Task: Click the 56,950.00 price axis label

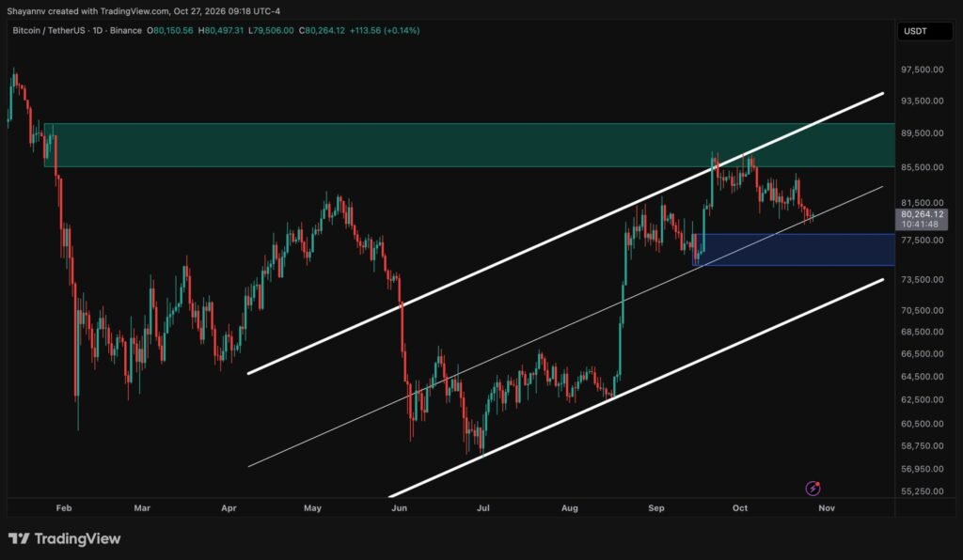Action: (922, 469)
